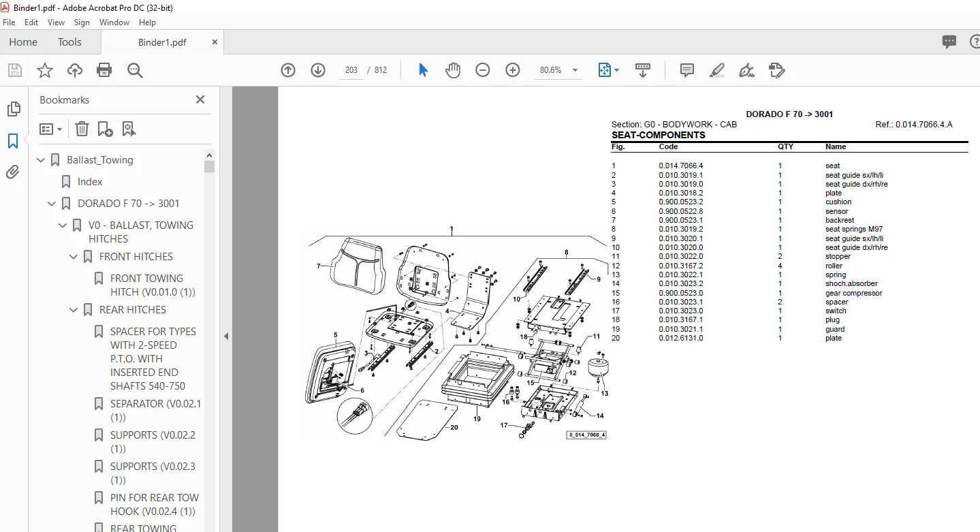Open the Window menu
This screenshot has height=532, width=980.
click(114, 22)
